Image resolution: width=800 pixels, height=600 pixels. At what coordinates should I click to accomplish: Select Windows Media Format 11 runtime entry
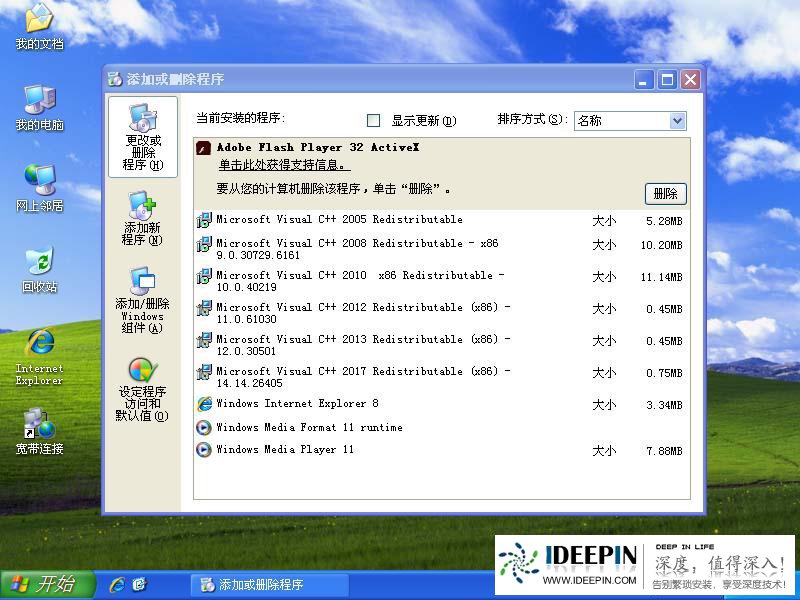441,428
